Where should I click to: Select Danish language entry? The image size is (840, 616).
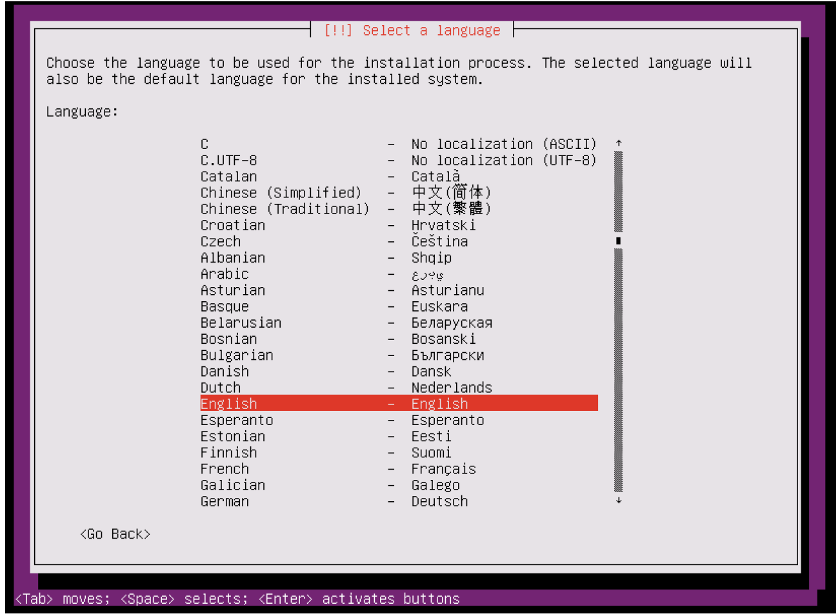tap(399, 372)
